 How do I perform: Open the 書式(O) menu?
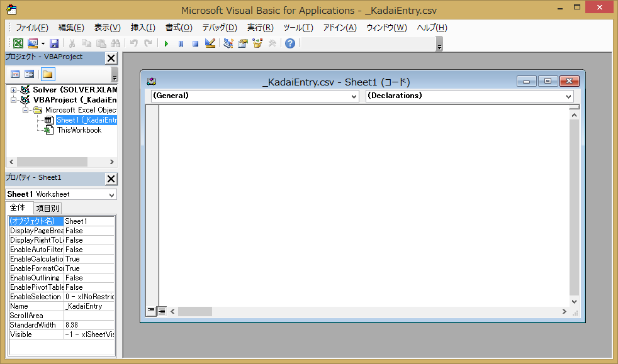[x=179, y=28]
